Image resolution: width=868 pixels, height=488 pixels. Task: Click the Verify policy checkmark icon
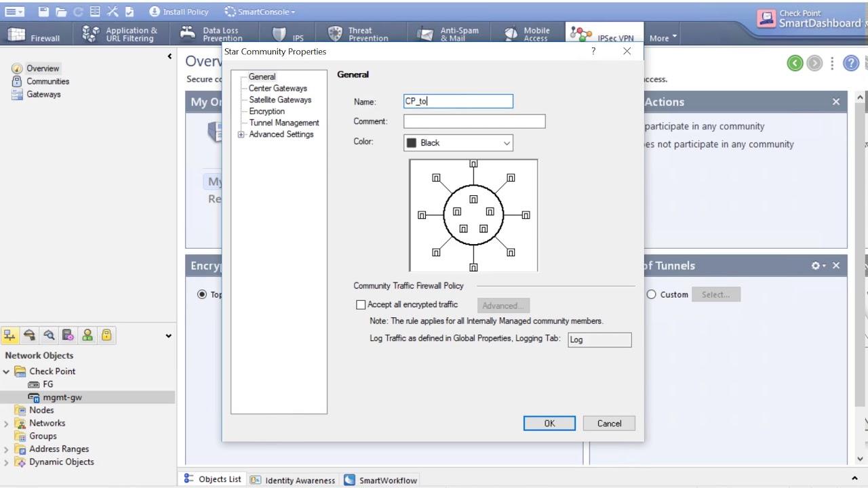[x=130, y=12]
